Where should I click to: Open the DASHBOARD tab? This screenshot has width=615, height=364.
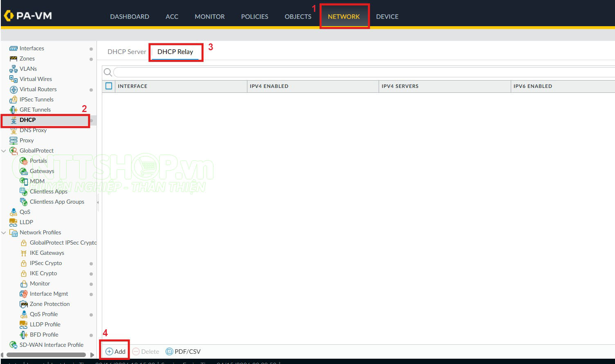tap(130, 16)
